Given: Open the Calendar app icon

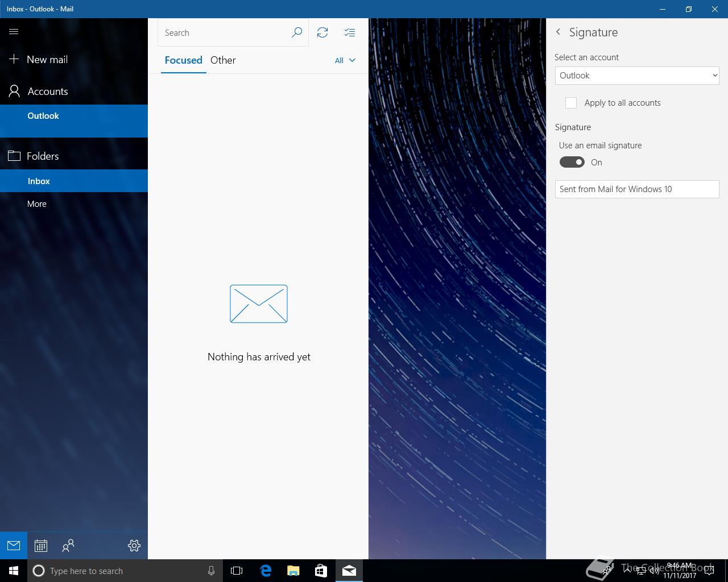Looking at the screenshot, I should pos(41,546).
